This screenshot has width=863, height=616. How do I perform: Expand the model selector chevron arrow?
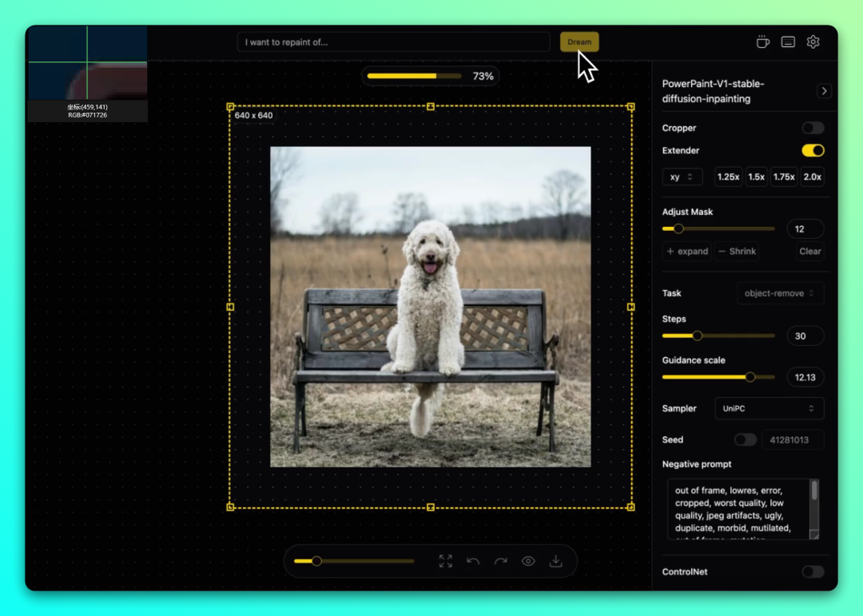824,91
